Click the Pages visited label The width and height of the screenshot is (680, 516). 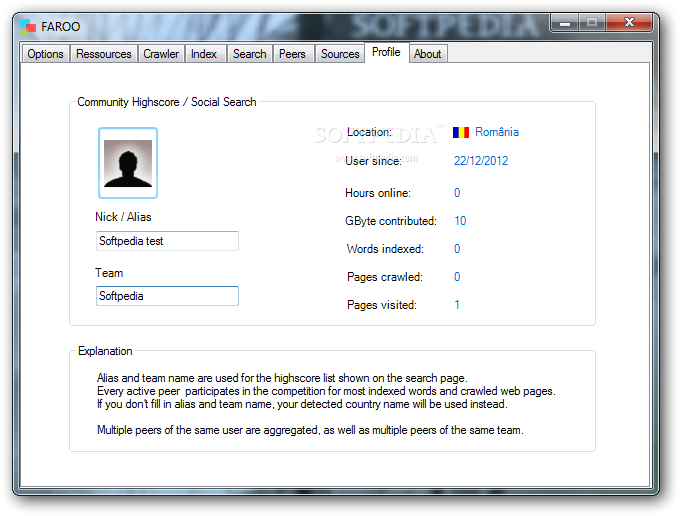point(382,305)
